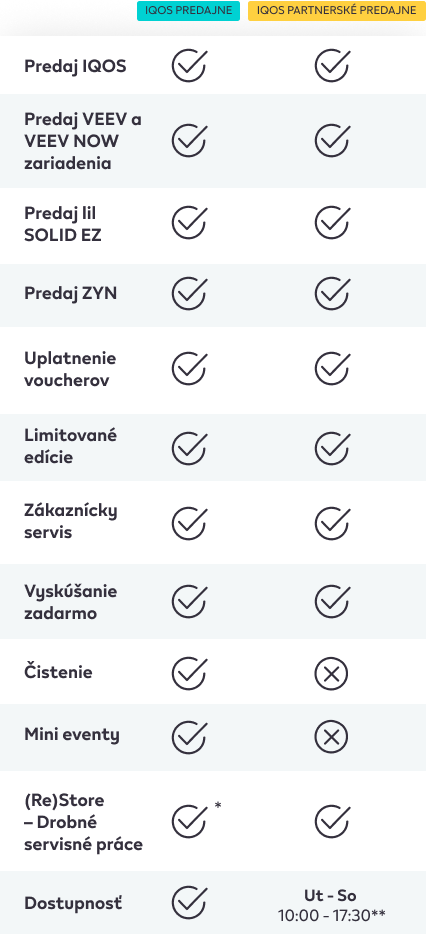Viewport: 426px width, 934px height.
Task: Click Zákaznícky servis checkmark under IQOS predajne
Action: click(189, 523)
